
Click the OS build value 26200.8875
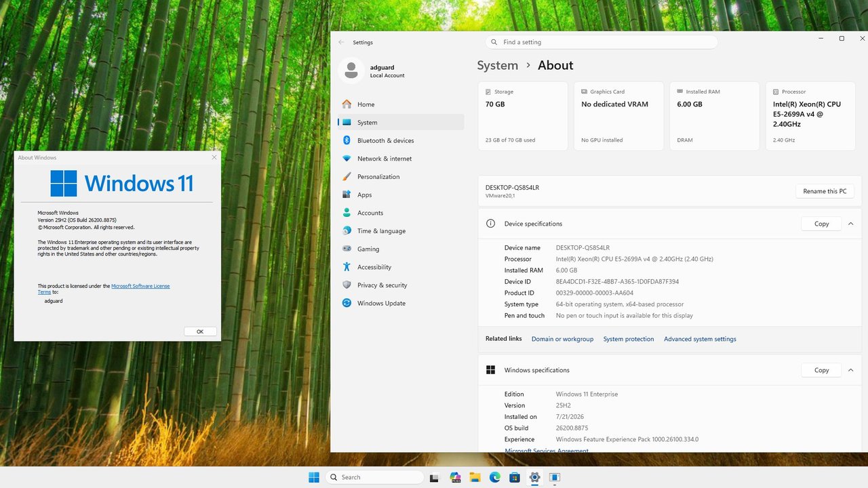coord(572,428)
